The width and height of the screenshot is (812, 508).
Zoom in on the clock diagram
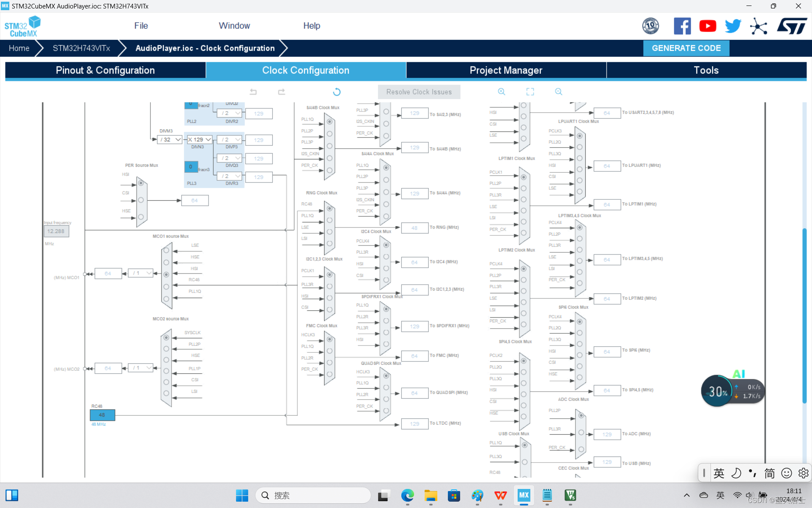502,92
